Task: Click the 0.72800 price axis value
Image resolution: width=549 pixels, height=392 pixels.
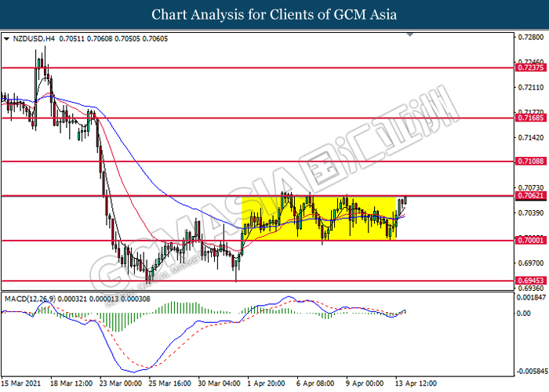Action: pyautogui.click(x=529, y=36)
